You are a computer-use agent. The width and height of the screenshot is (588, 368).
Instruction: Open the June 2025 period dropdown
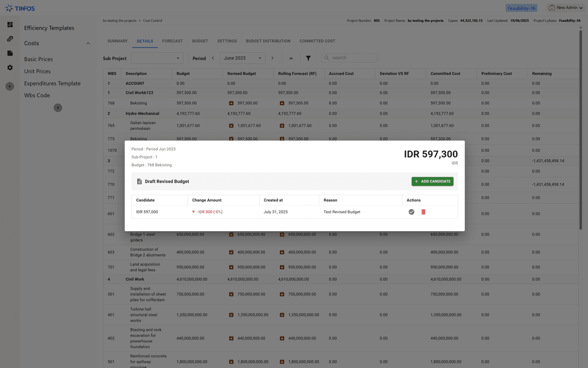[x=242, y=58]
